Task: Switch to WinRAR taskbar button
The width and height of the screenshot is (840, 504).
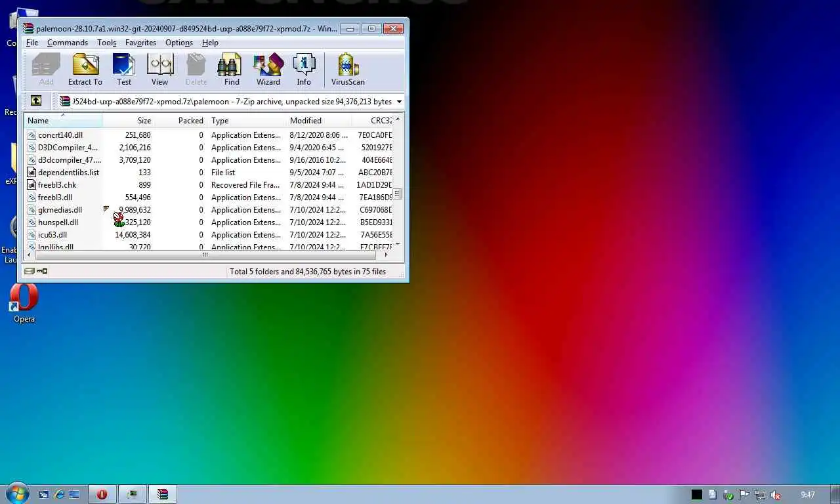Action: pos(163,494)
